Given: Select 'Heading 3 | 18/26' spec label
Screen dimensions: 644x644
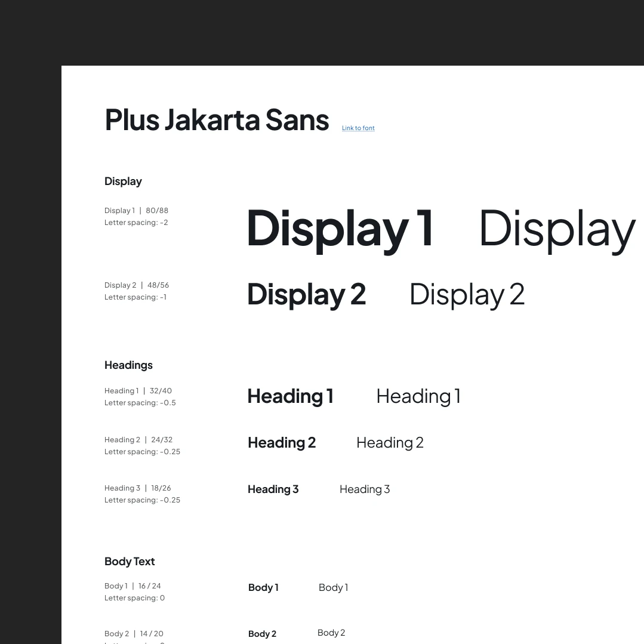Looking at the screenshot, I should coord(138,488).
